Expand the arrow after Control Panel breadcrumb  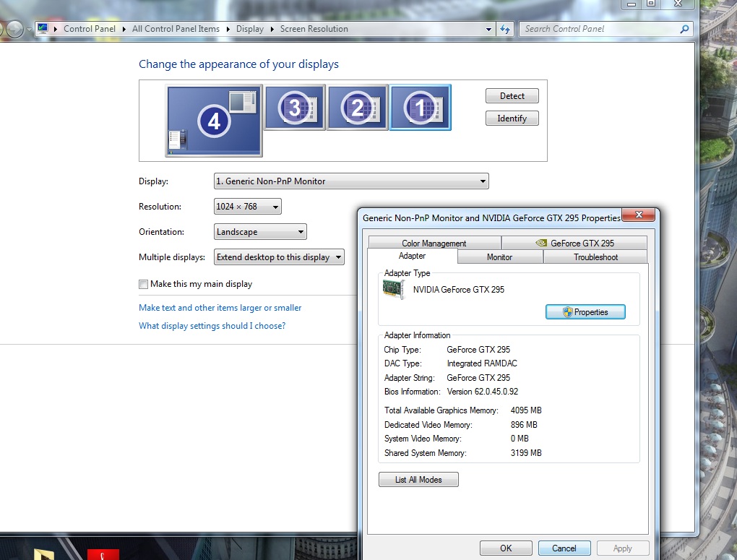(124, 29)
